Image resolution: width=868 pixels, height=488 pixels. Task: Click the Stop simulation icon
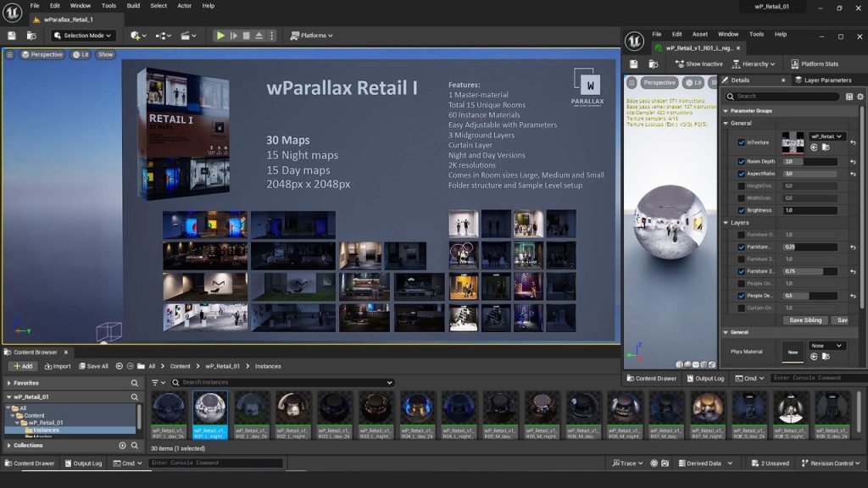coord(246,36)
